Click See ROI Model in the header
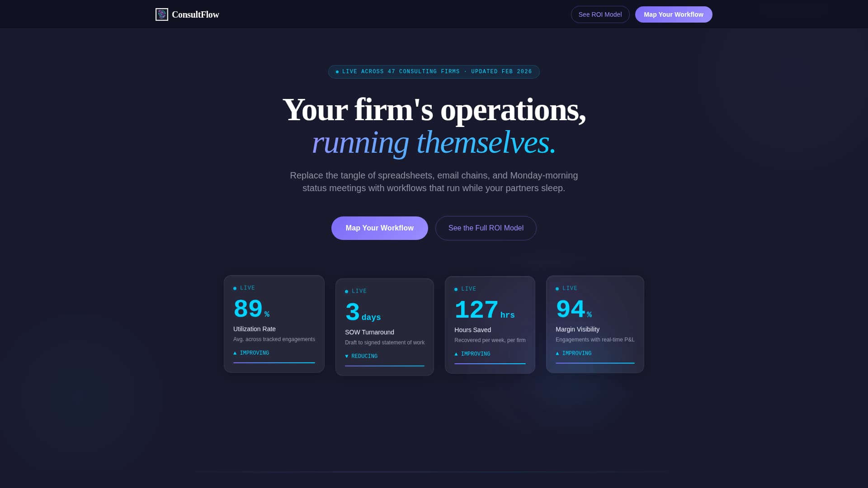This screenshot has height=488, width=868. click(600, 14)
